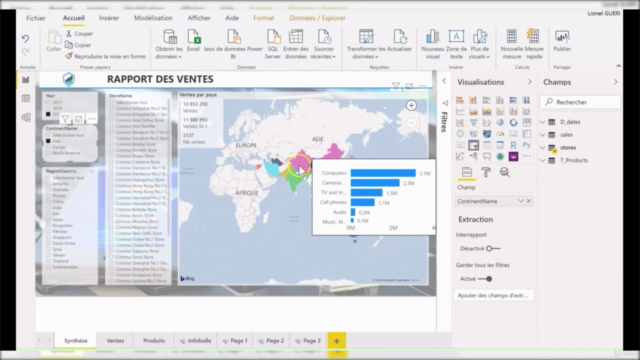Screen dimensions: 640x360
Task: Check the China country checkbox
Action: click(x=48, y=202)
